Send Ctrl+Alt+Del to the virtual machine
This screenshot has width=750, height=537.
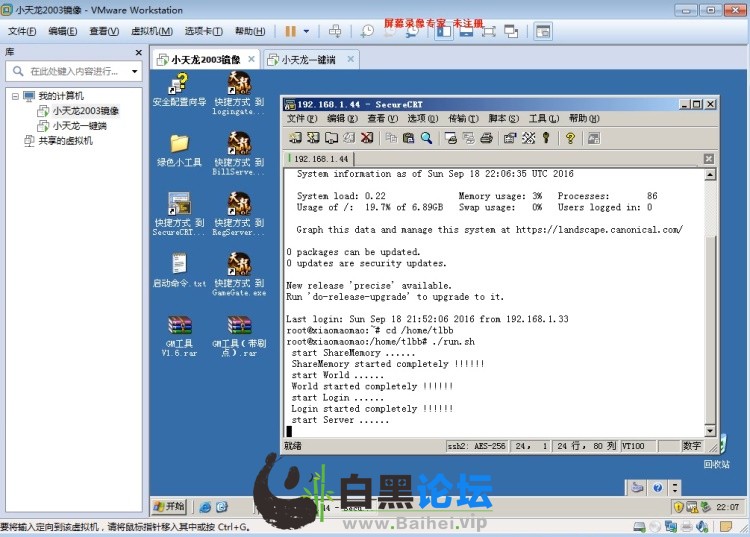tap(335, 32)
